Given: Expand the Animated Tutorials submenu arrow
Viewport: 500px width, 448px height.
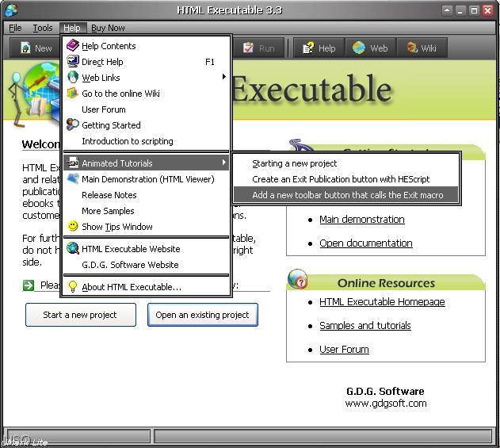Looking at the screenshot, I should coord(224,163).
